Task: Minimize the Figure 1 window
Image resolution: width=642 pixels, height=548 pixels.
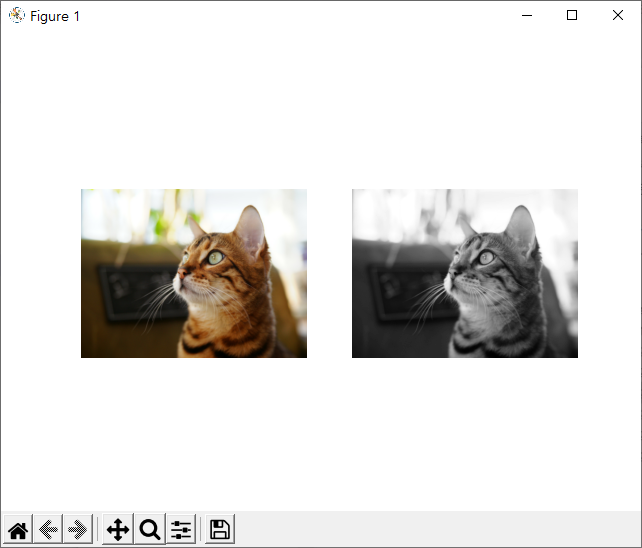Action: pyautogui.click(x=527, y=16)
